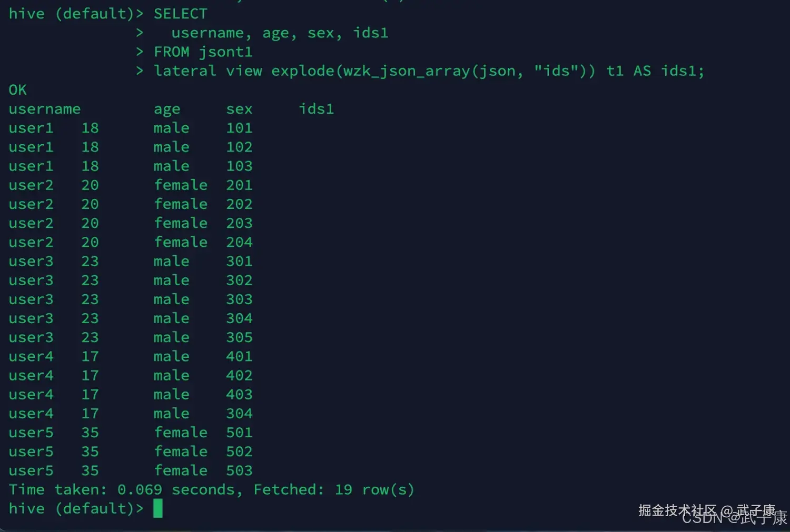This screenshot has height=532, width=790.
Task: Click the user4 text in the 403 row
Action: click(x=31, y=395)
